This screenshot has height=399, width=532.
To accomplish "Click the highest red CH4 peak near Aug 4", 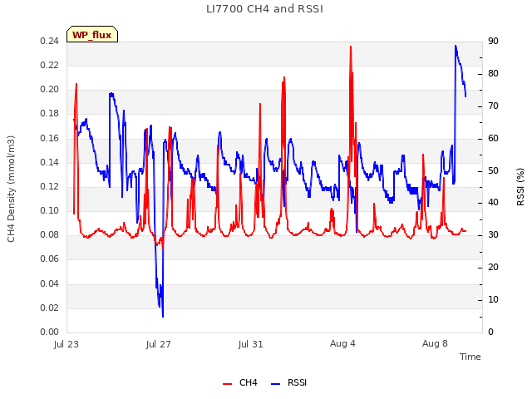I will tap(351, 47).
